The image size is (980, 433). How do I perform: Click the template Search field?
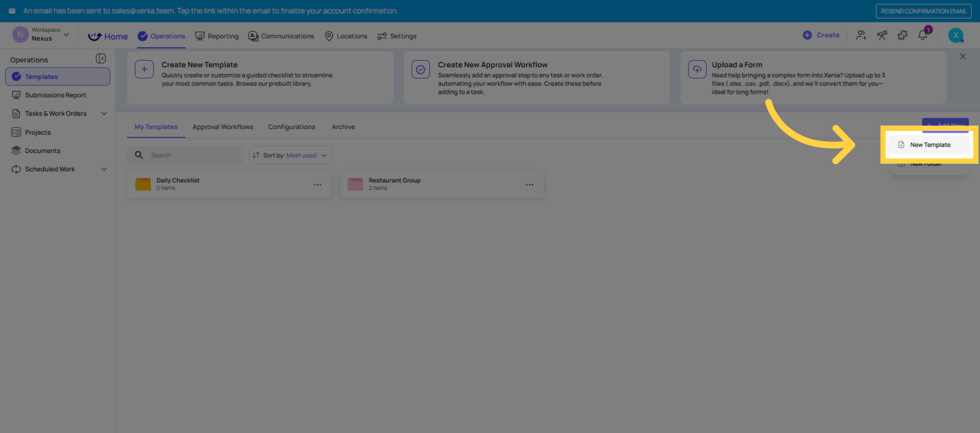(x=185, y=155)
